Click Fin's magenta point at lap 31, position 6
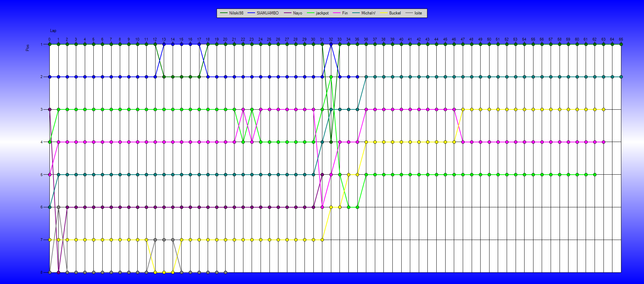Image resolution: width=644 pixels, height=284 pixels. tap(322, 207)
